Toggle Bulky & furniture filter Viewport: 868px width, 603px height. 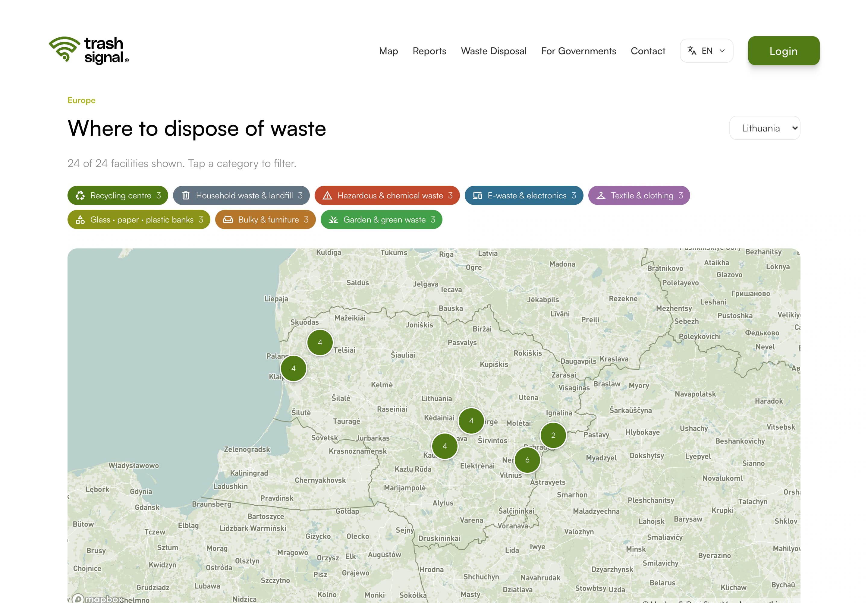(x=265, y=219)
